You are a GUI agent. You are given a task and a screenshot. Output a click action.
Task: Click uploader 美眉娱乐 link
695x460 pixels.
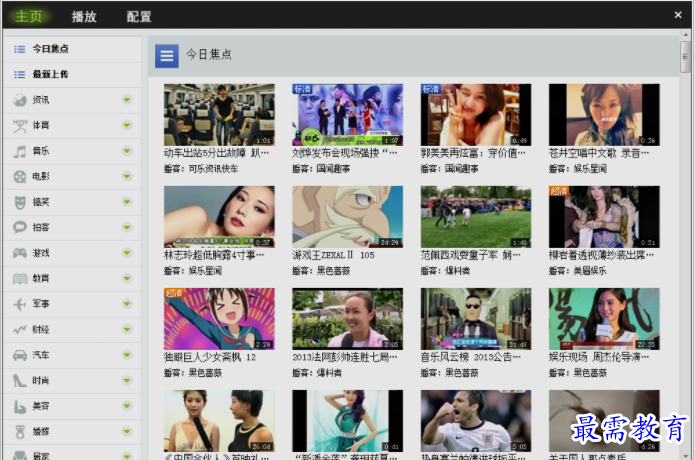590,271
